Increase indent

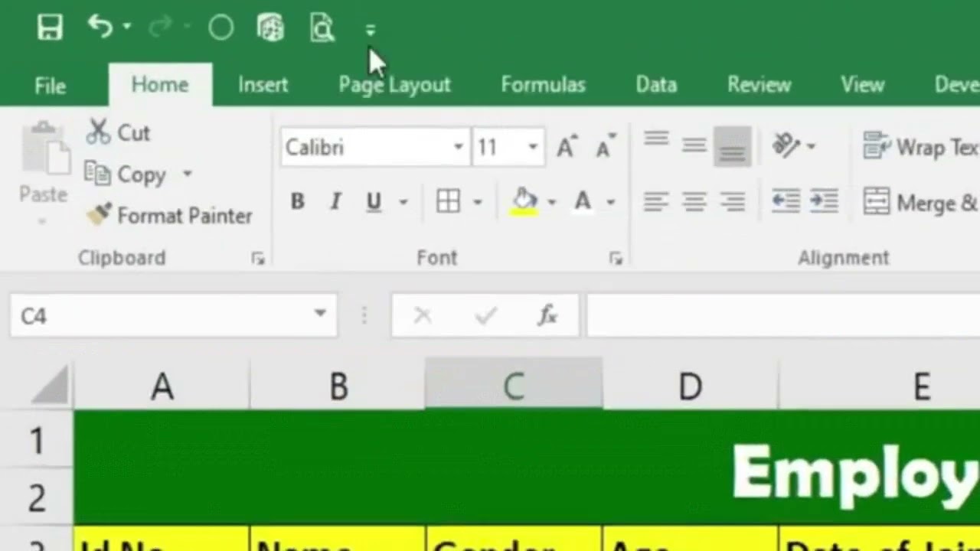pyautogui.click(x=824, y=201)
